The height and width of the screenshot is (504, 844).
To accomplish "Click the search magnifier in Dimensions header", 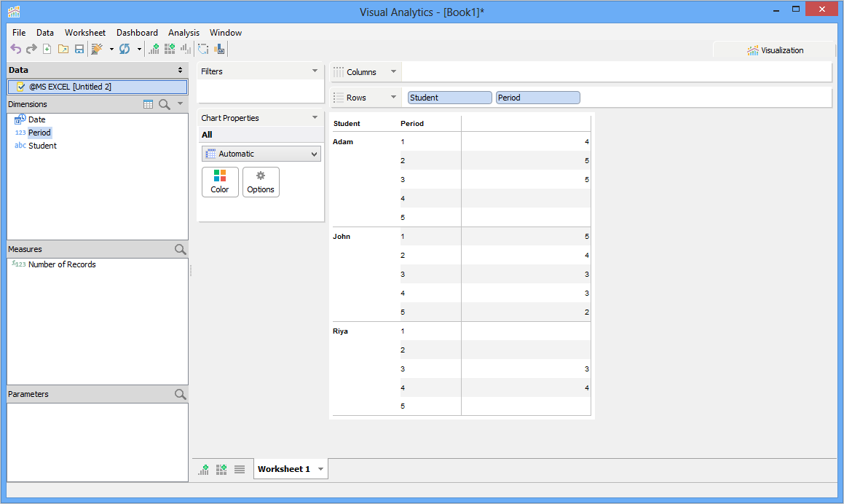I will [165, 104].
